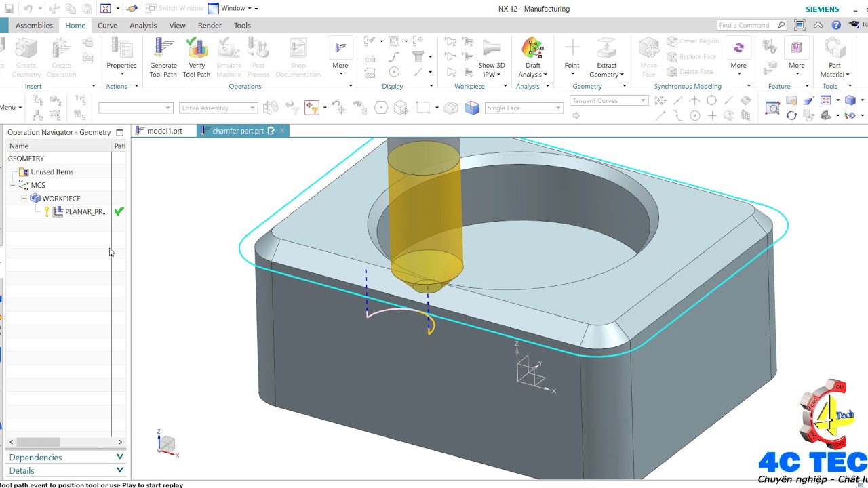Minimize the ribbon with the caret icon
Image resolution: width=868 pixels, height=488 pixels.
(x=818, y=25)
